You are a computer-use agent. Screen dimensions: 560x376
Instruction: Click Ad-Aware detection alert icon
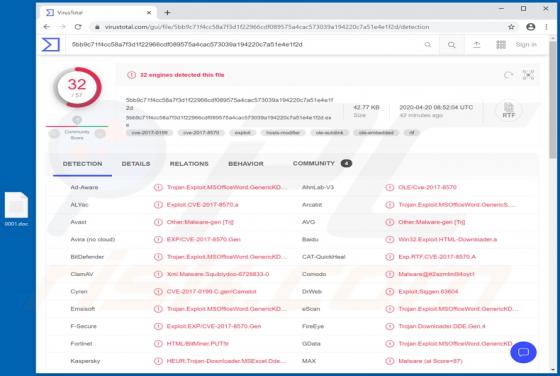[158, 187]
